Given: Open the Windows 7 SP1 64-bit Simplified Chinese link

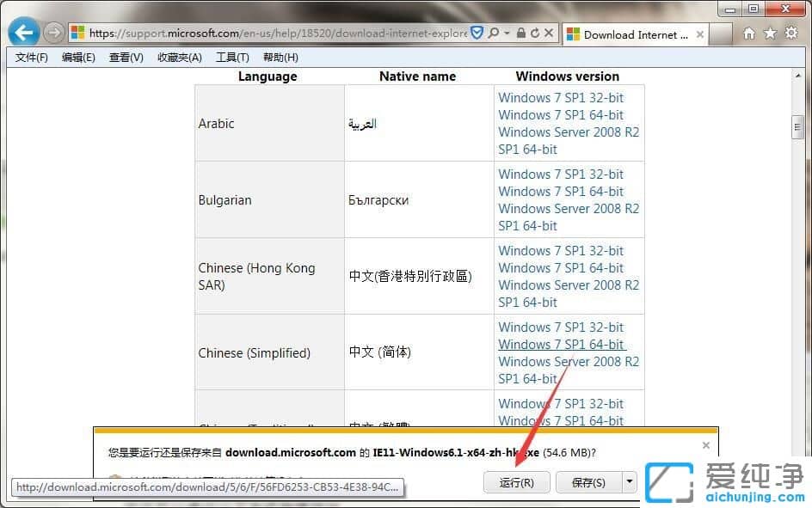Looking at the screenshot, I should coord(561,344).
